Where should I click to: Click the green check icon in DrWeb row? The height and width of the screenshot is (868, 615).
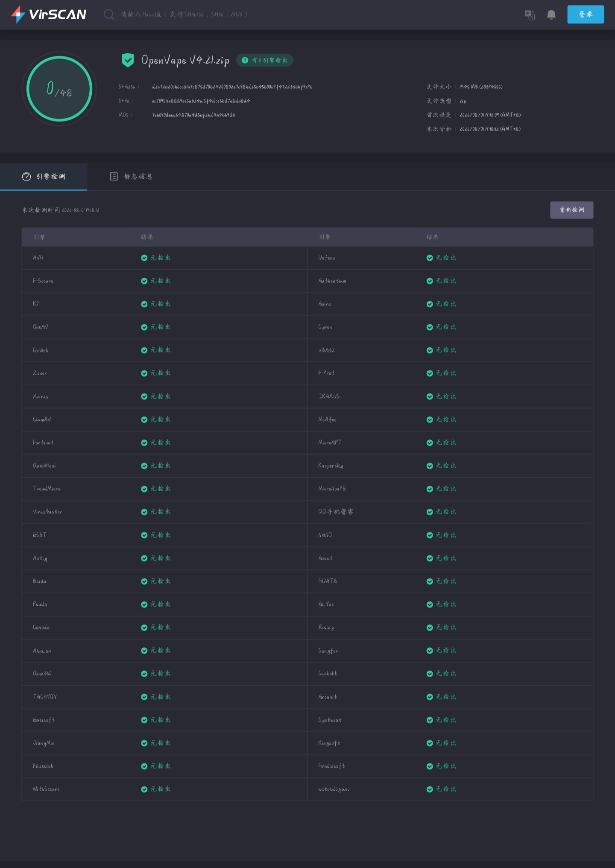pos(144,350)
